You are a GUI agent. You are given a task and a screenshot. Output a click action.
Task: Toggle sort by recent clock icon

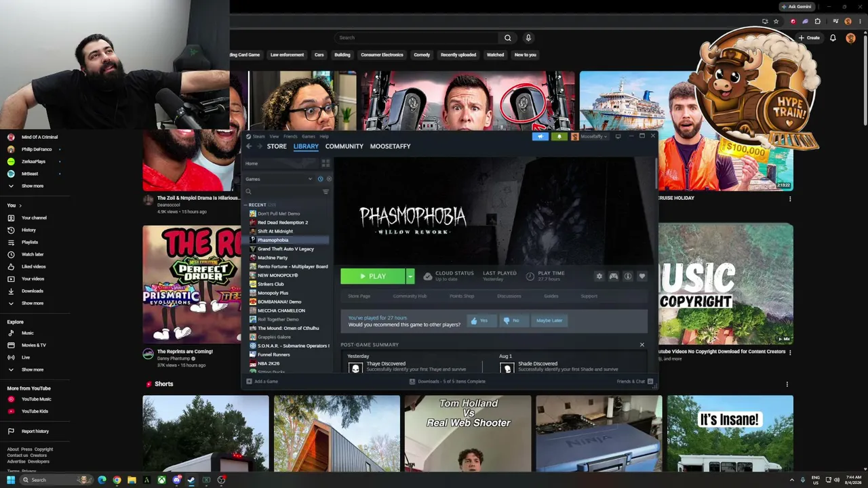click(x=321, y=179)
